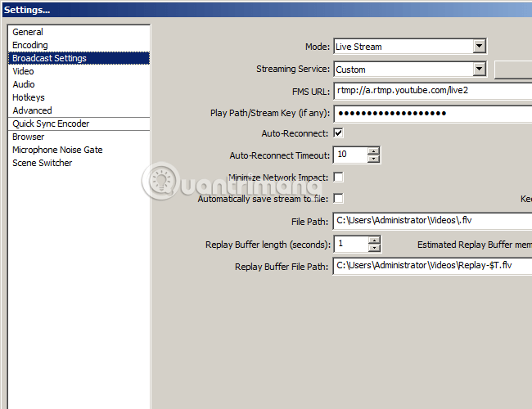Enable Minimize Network Impact checkbox
This screenshot has height=409, width=532.
[338, 177]
